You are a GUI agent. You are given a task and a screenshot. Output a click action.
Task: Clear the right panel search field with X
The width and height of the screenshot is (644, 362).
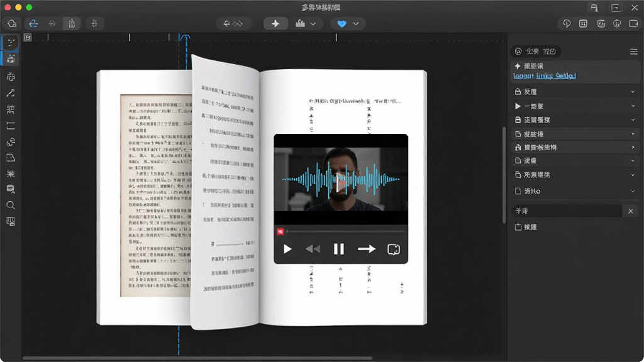click(631, 211)
